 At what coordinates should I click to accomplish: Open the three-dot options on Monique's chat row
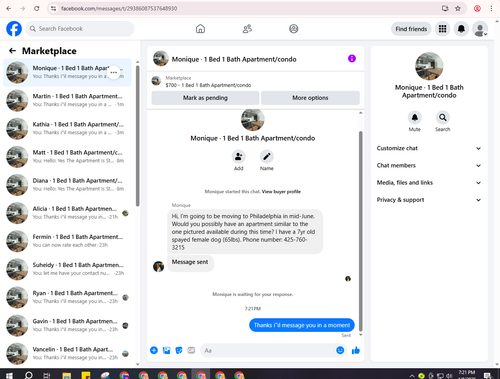click(114, 72)
